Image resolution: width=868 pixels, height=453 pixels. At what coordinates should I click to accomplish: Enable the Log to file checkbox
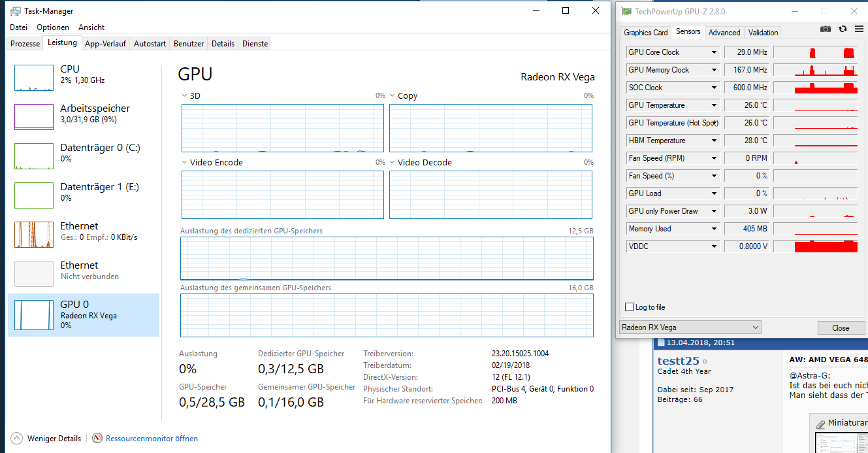click(x=630, y=307)
